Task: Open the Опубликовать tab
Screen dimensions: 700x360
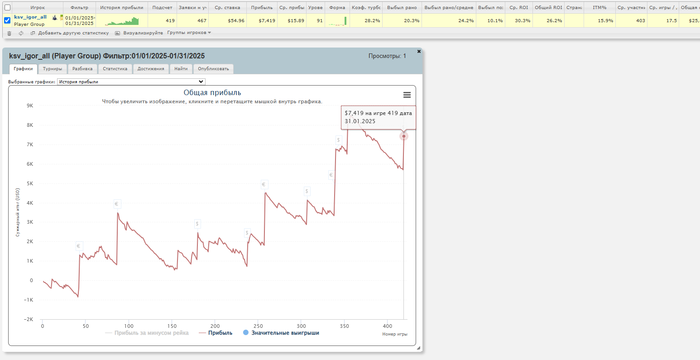Action: 213,69
